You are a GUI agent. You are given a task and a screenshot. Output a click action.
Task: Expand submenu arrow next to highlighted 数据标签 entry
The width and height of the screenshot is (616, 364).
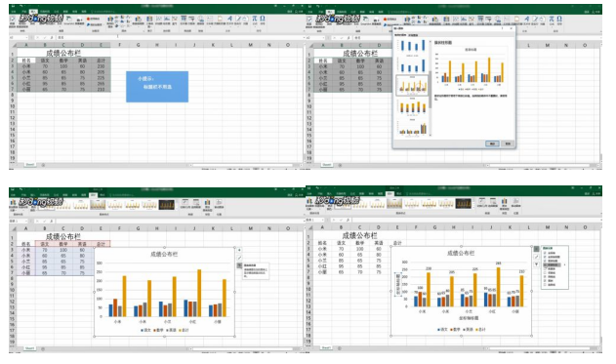click(x=564, y=264)
